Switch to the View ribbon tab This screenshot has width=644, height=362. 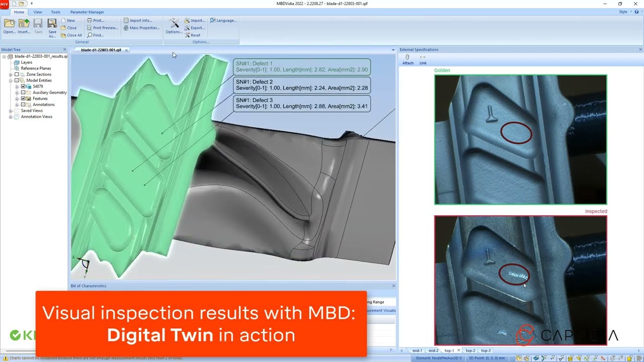[38, 12]
